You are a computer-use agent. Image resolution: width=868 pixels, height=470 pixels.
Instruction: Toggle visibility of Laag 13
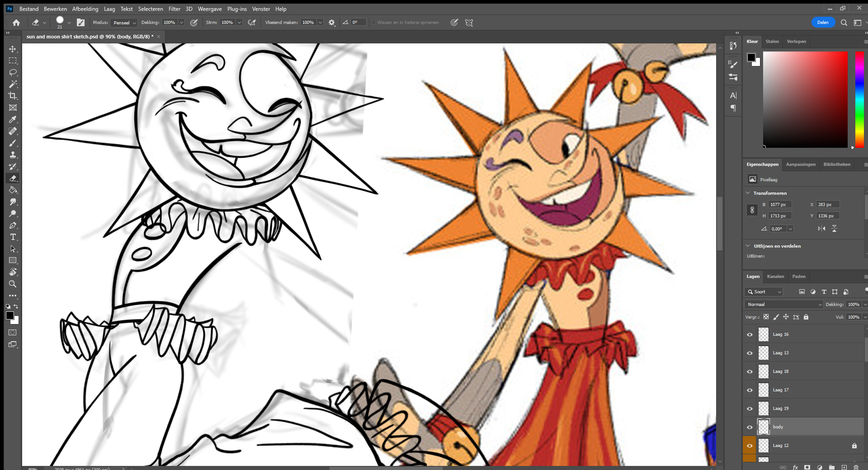pos(750,353)
